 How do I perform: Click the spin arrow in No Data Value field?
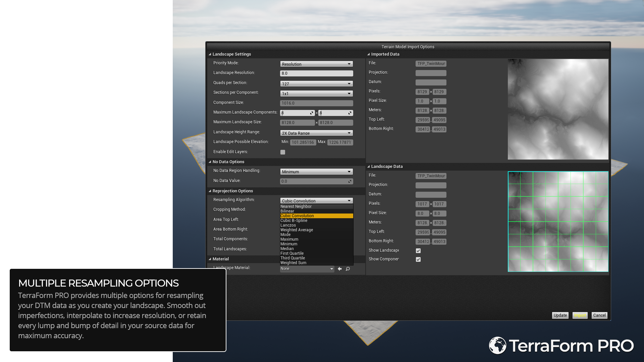[350, 181]
